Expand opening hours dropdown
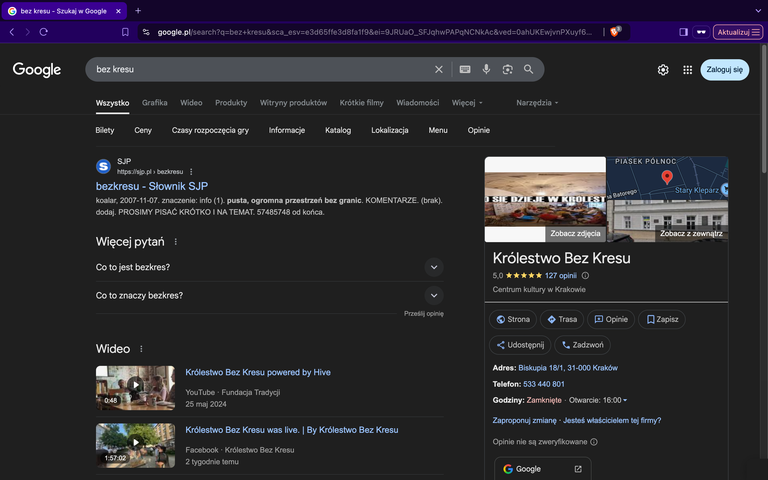The width and height of the screenshot is (768, 480). click(x=624, y=400)
